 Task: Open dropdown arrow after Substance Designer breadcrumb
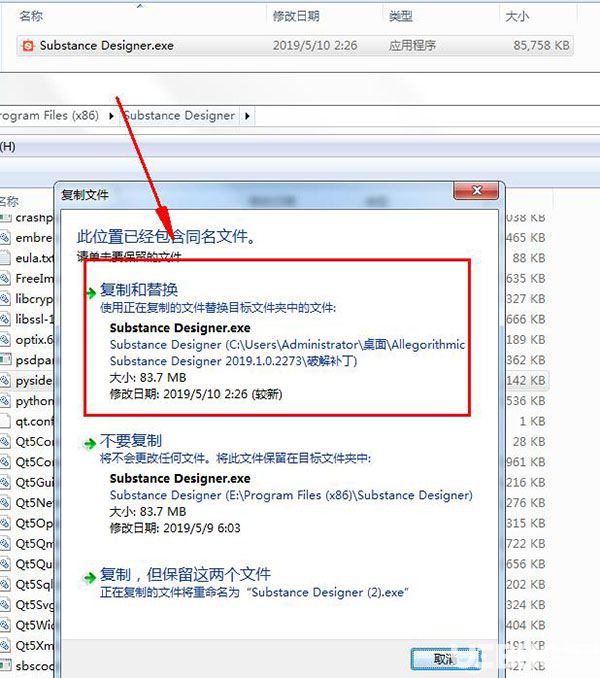click(247, 116)
